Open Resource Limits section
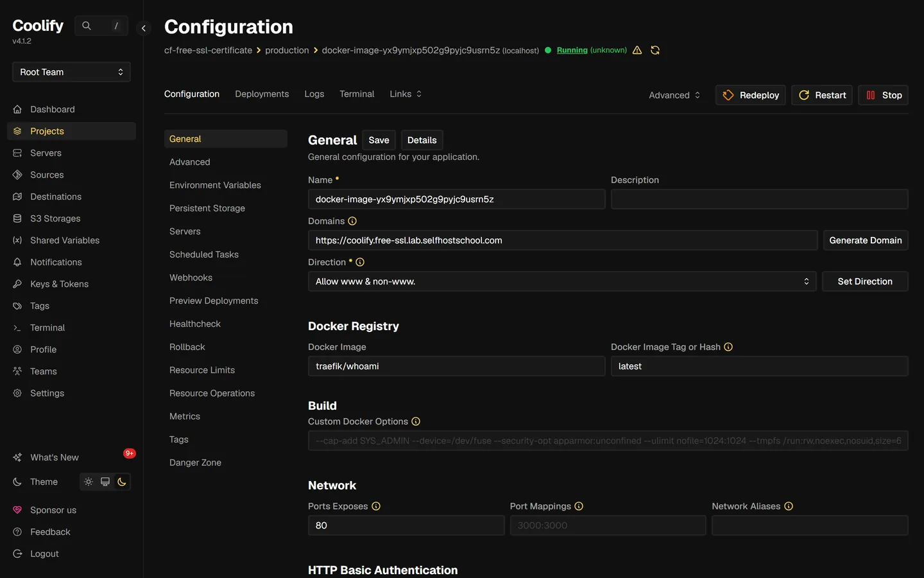Screen dimensions: 924x578 click(226, 370)
